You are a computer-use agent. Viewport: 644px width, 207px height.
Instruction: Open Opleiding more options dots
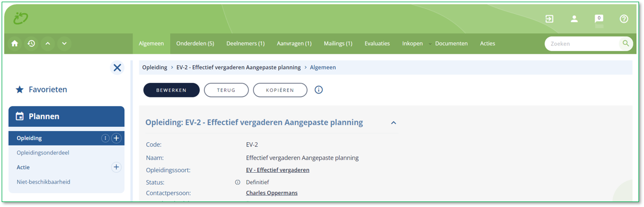(105, 138)
